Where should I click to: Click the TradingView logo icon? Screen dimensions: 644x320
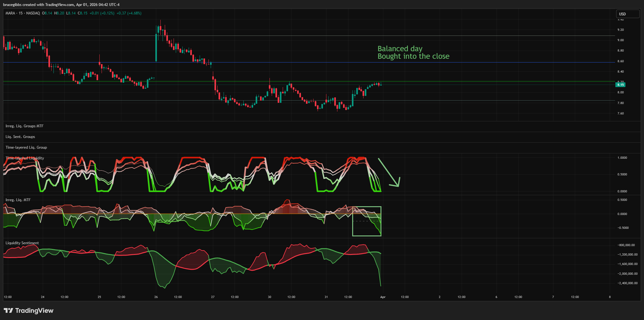click(x=8, y=311)
